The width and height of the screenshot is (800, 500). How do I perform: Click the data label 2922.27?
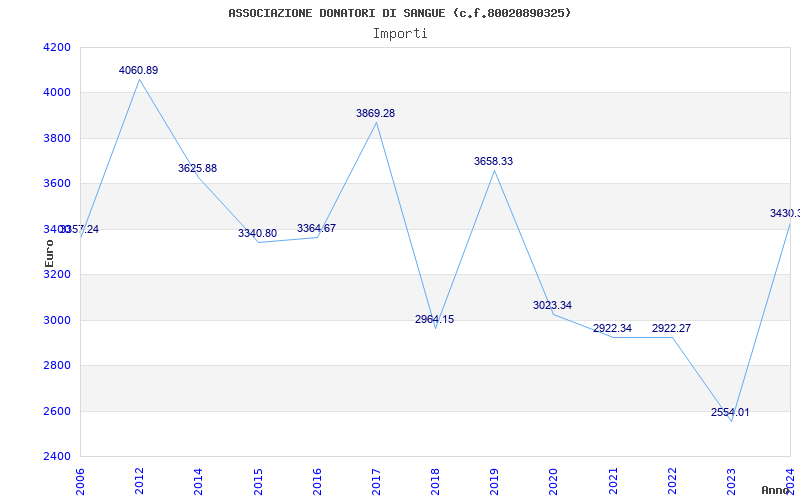tap(671, 329)
